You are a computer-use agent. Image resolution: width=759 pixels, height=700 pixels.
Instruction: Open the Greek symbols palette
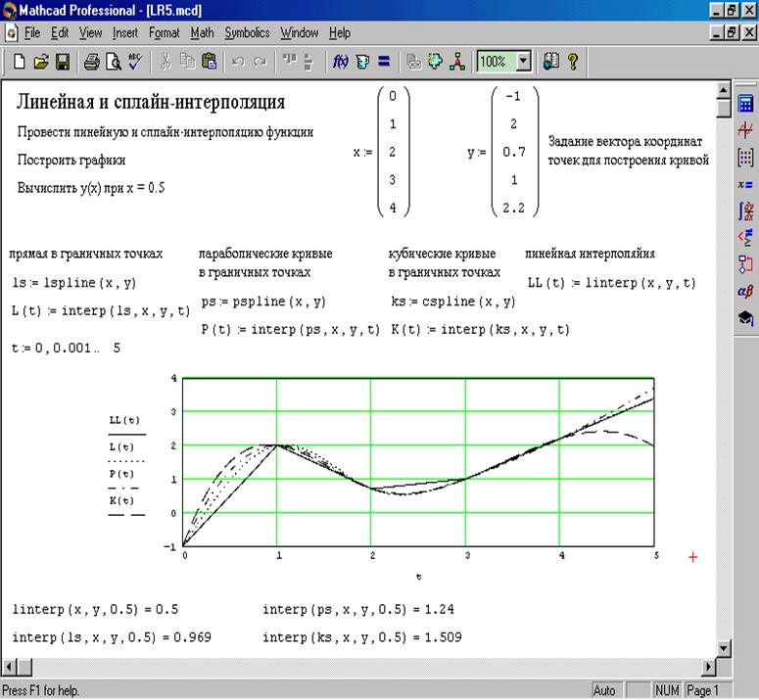[745, 291]
